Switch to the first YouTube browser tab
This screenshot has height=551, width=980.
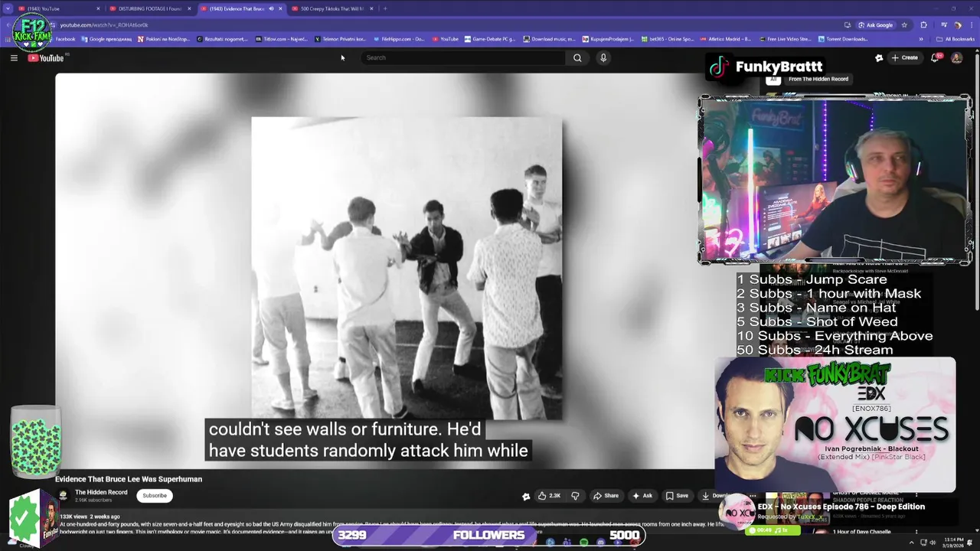(x=57, y=8)
